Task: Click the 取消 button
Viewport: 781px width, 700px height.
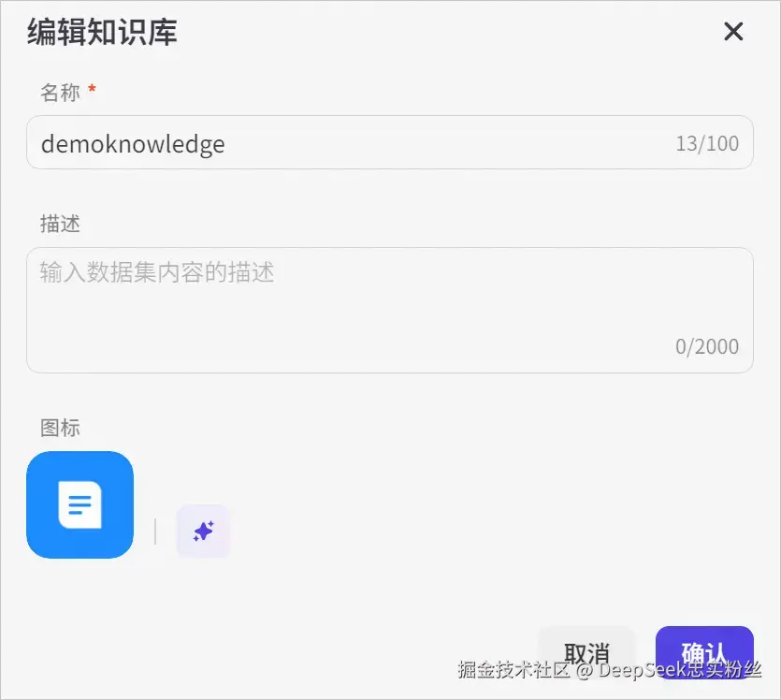Action: pos(586,652)
